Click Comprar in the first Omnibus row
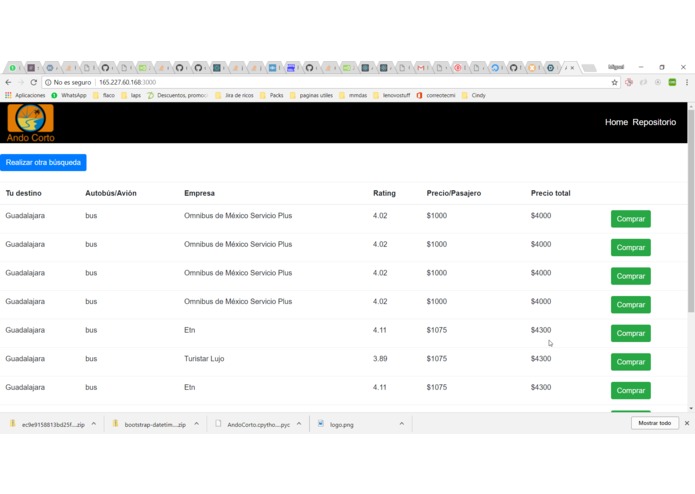Viewport: 695px width, 494px height. tap(631, 219)
